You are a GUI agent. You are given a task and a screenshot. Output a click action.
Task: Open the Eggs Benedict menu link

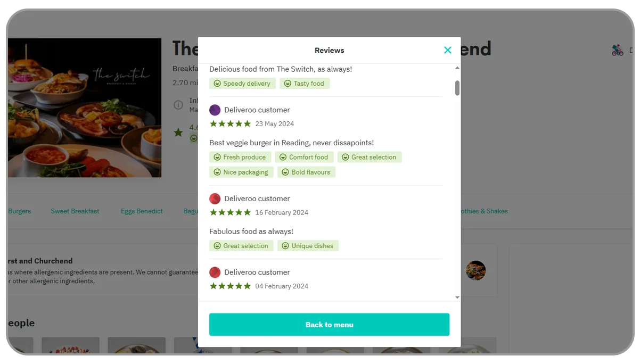[142, 211]
